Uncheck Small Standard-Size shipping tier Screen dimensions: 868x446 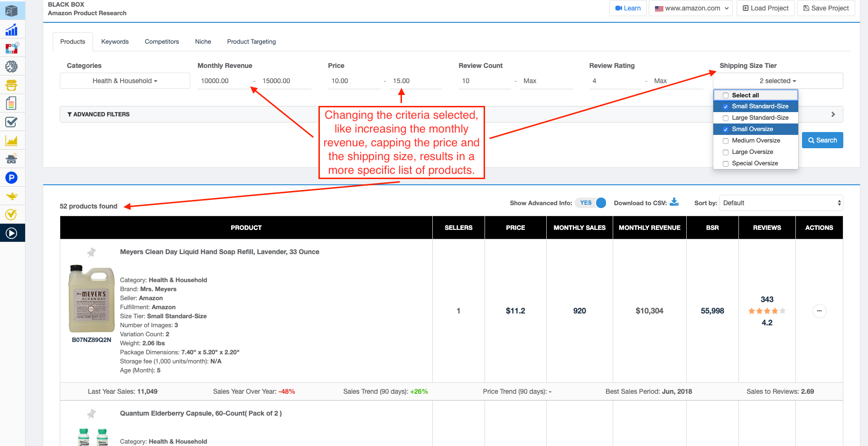pyautogui.click(x=726, y=106)
